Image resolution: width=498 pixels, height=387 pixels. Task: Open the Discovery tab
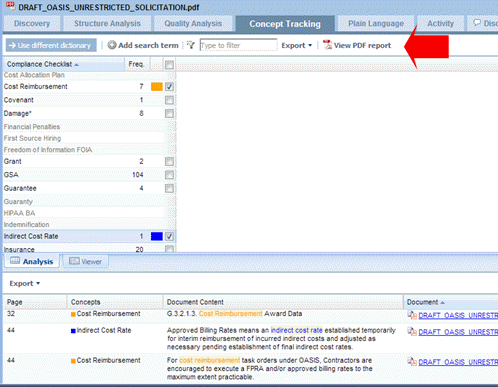(x=32, y=24)
